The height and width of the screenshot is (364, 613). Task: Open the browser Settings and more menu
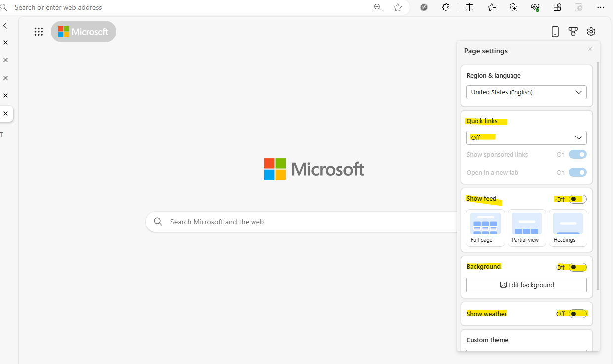point(601,7)
